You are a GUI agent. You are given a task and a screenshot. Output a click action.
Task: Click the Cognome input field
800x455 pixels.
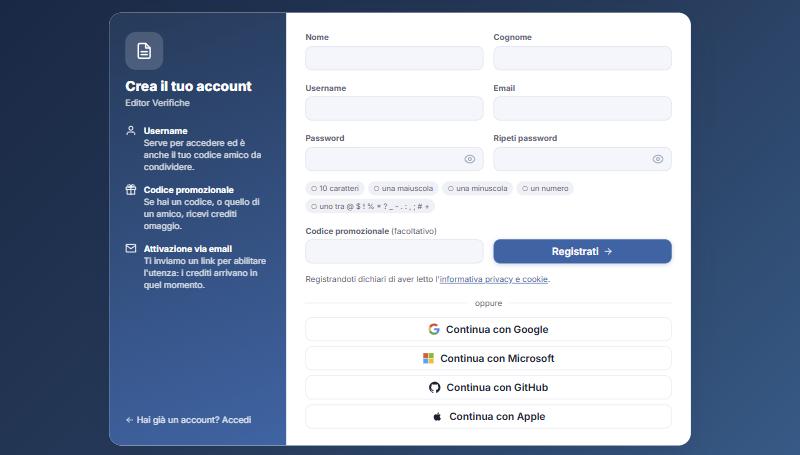(x=582, y=58)
